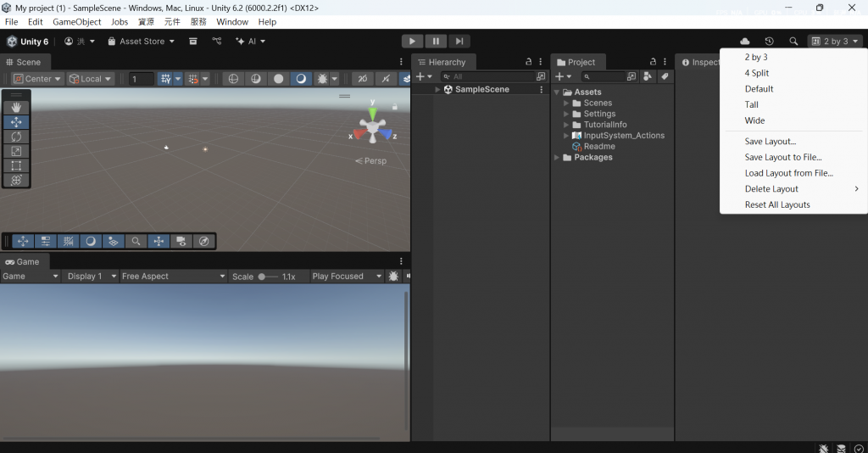868x453 pixels.
Task: Open the Free Aspect dropdown
Action: pos(173,276)
